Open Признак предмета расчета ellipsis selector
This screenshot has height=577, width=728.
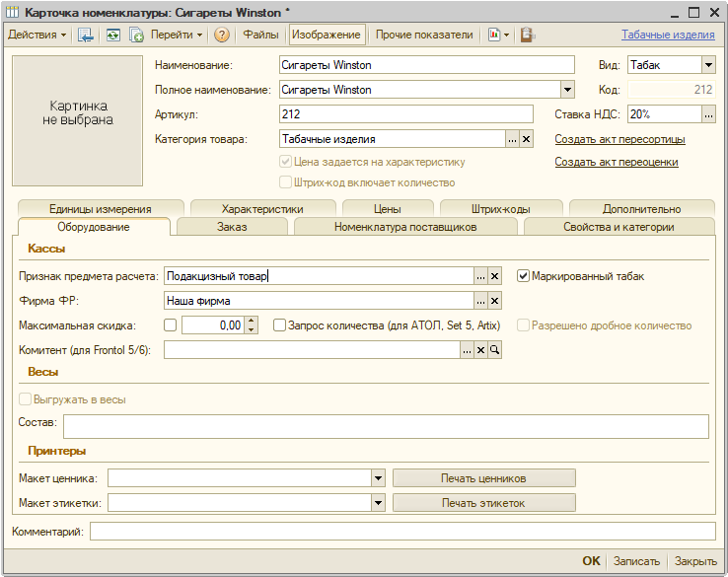point(480,276)
